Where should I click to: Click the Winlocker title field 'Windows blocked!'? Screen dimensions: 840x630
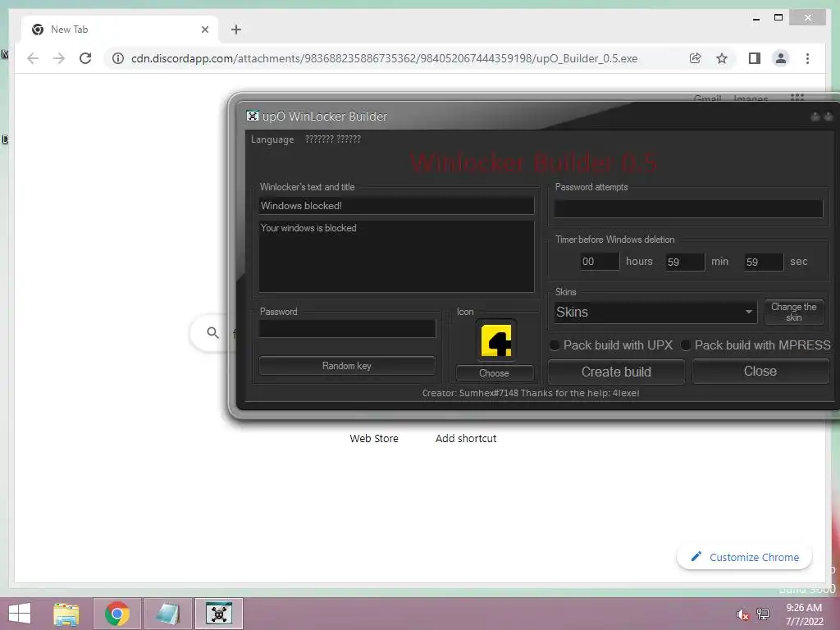click(x=396, y=206)
